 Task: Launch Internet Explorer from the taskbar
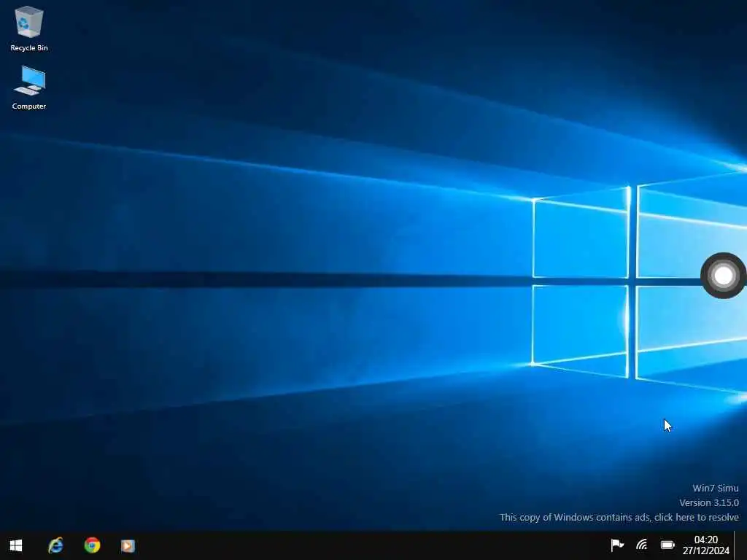coord(55,545)
